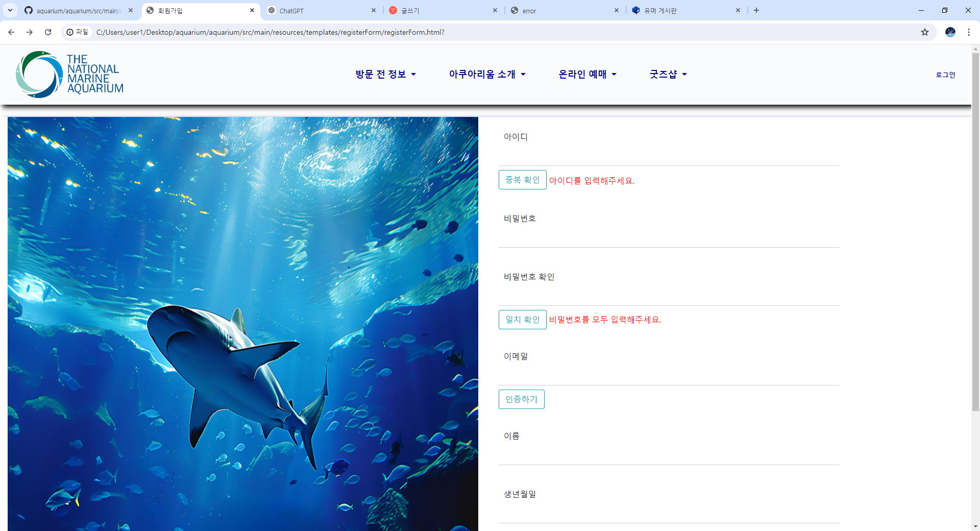This screenshot has width=980, height=531.
Task: Open the Chrome profile avatar
Action: click(x=950, y=32)
